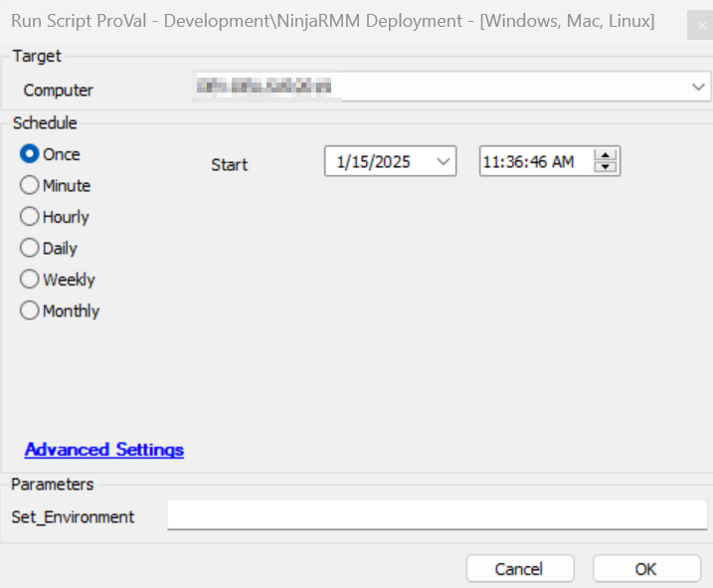Decrease start time with down spinner arrow
The width and height of the screenshot is (713, 588).
click(x=606, y=167)
